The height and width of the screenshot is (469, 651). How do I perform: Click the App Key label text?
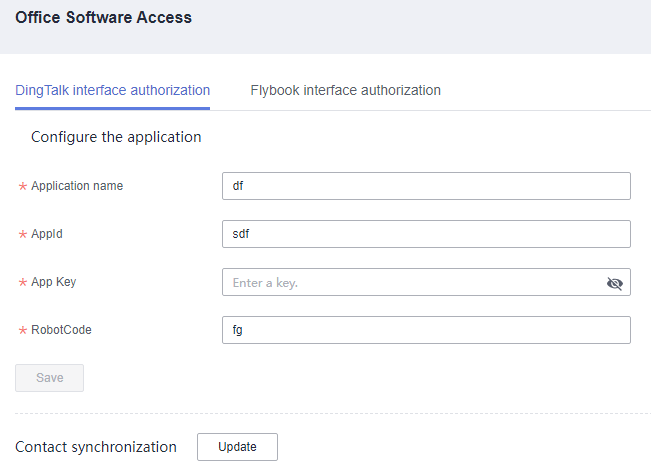(x=54, y=282)
